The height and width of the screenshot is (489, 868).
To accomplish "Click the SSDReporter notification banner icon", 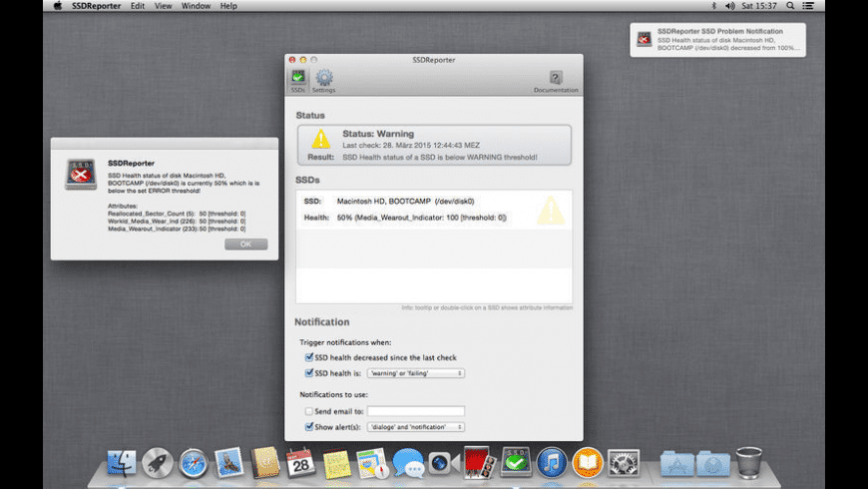I will click(x=644, y=39).
